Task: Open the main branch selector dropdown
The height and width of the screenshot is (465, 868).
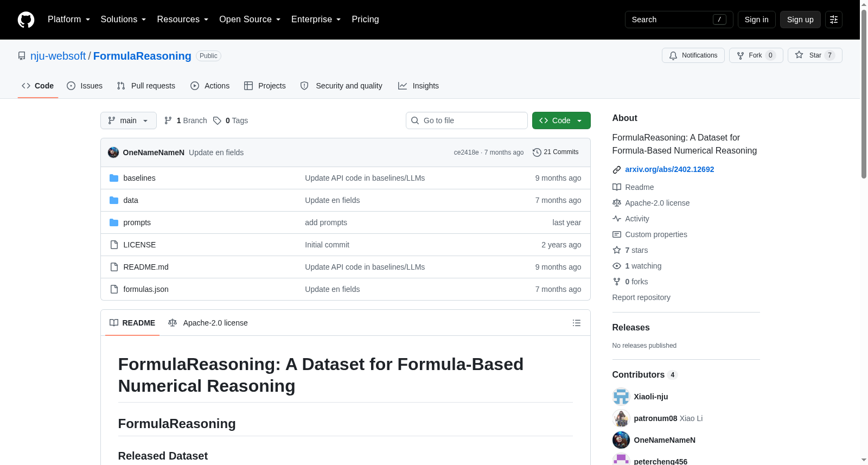Action: tap(129, 120)
